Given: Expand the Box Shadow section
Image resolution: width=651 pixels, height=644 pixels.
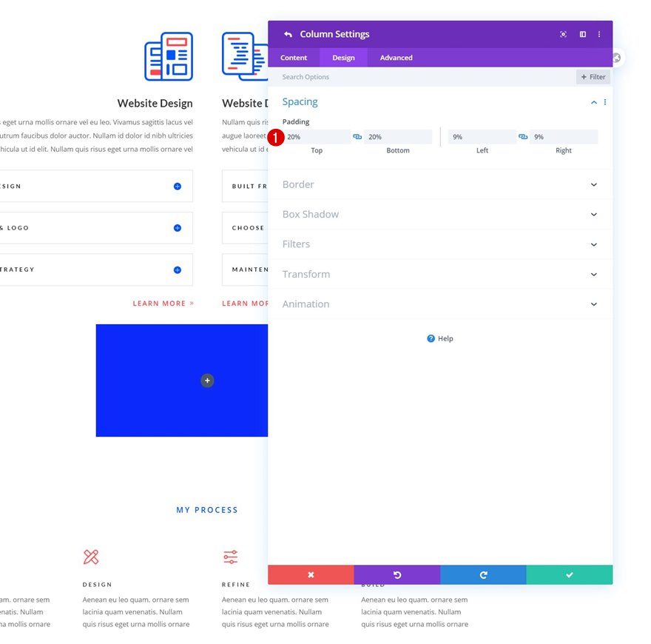Looking at the screenshot, I should [440, 214].
